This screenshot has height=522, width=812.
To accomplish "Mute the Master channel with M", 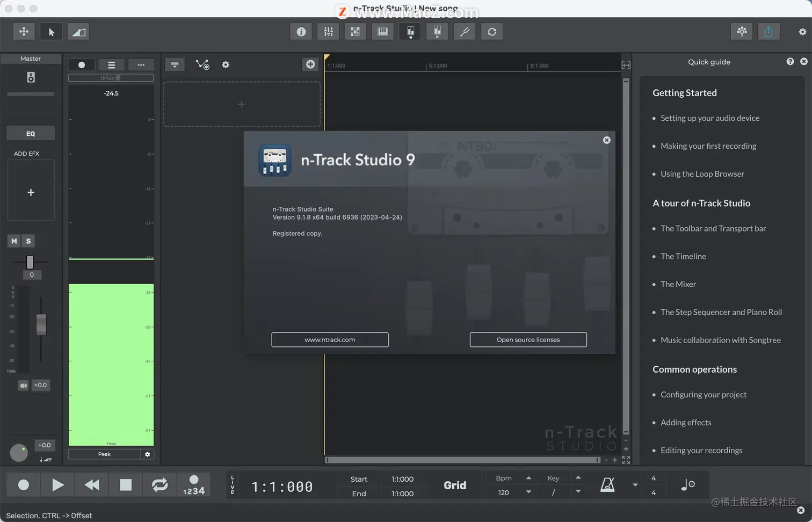I will coord(14,241).
